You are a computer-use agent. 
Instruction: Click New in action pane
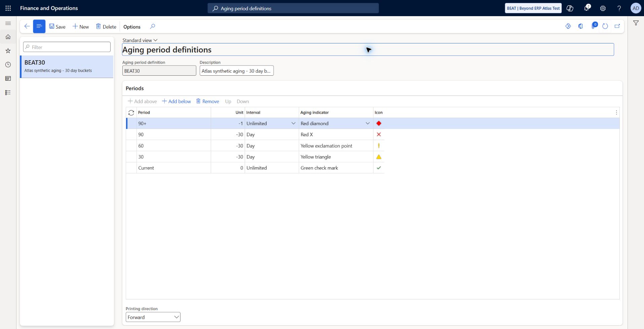(x=81, y=27)
